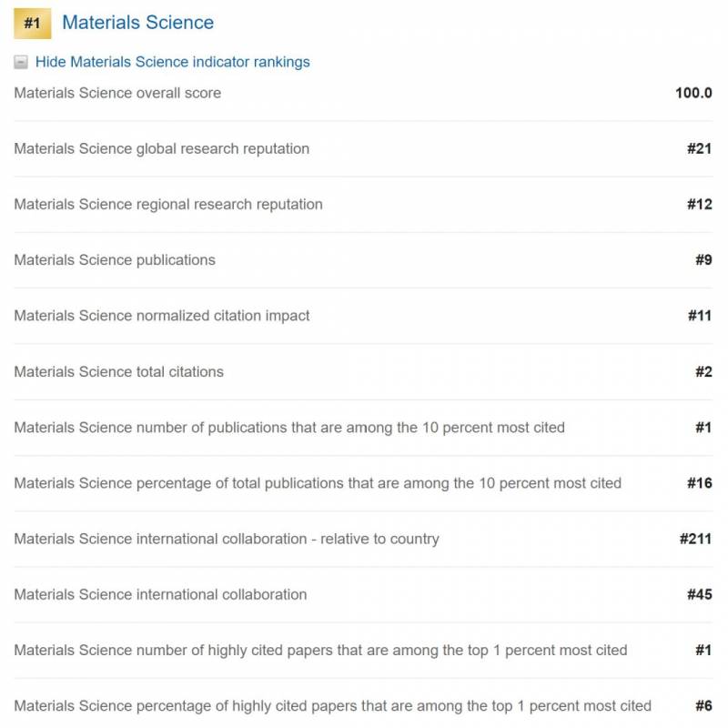Select the regional research reputation label
Image resolution: width=728 pixels, height=728 pixels.
(x=167, y=204)
